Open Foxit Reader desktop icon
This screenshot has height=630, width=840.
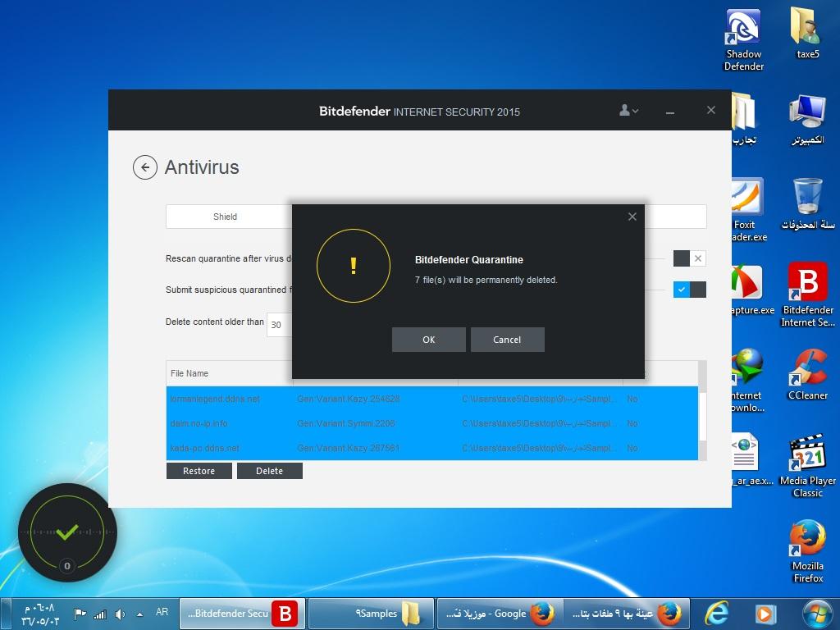748,210
